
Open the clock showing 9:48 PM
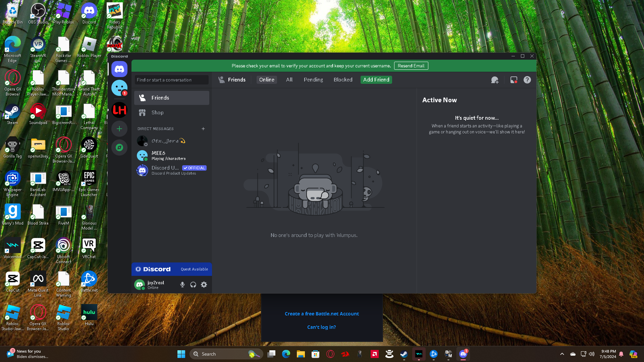click(x=608, y=354)
